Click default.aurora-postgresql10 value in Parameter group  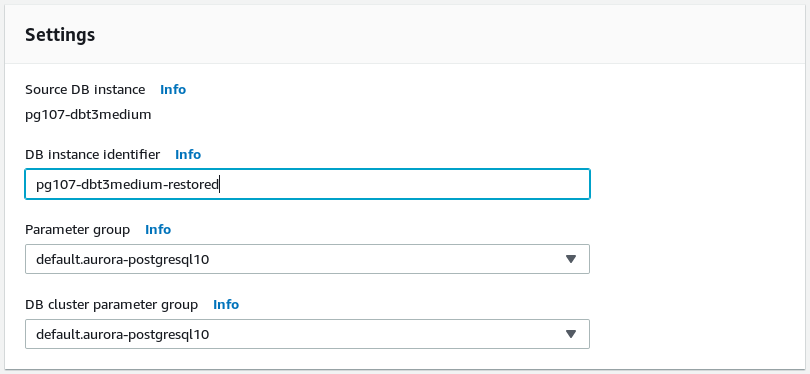(122, 259)
